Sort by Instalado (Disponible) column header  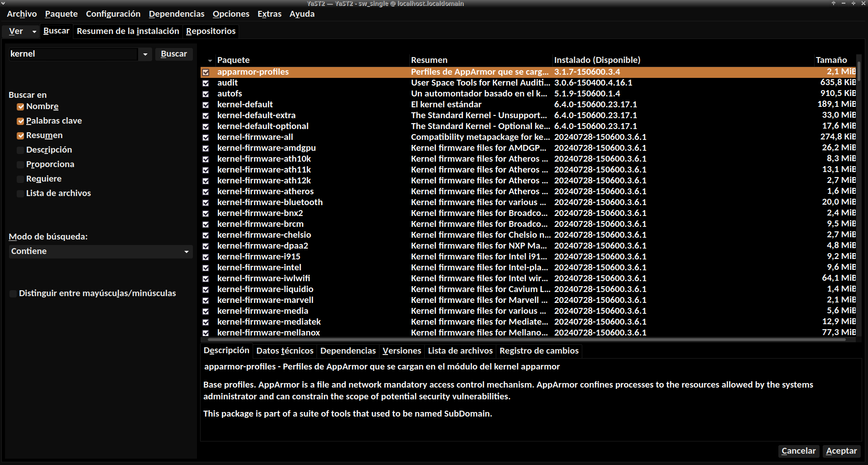coord(683,60)
